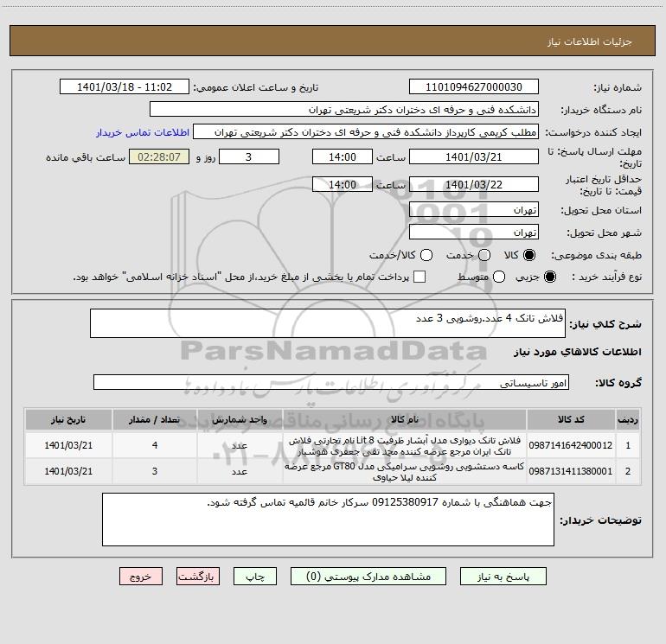This screenshot has height=644, width=666.
Task: Select the کالا/خدمت radio button
Action: (x=426, y=255)
